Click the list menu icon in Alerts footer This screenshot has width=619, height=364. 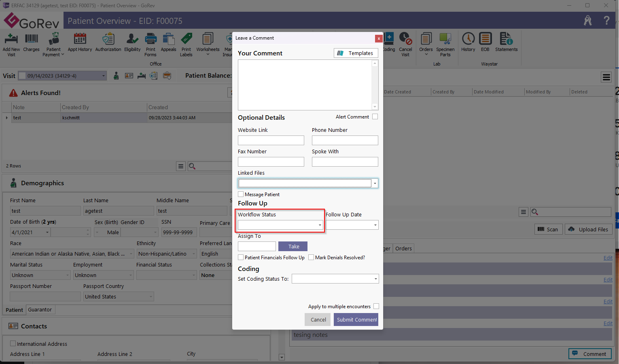pyautogui.click(x=181, y=166)
